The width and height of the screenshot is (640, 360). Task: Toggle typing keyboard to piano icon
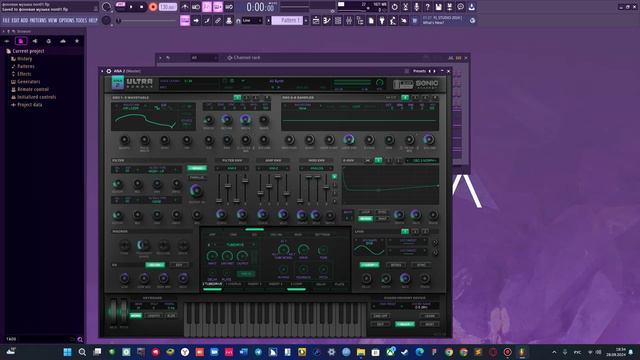[x=185, y=20]
